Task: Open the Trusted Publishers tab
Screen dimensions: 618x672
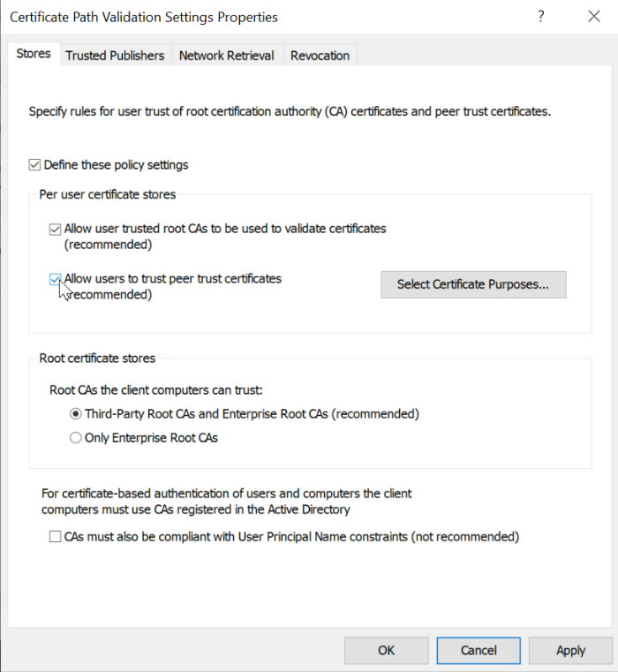Action: 115,55
